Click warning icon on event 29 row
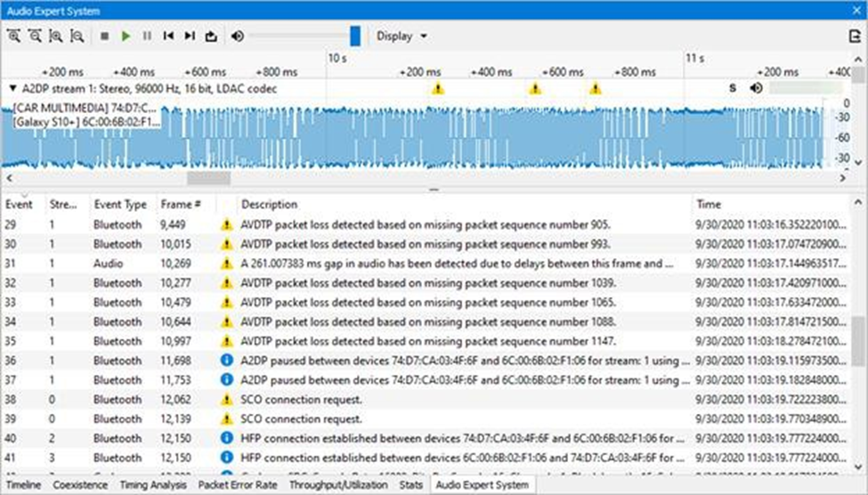This screenshot has width=868, height=495. [226, 225]
